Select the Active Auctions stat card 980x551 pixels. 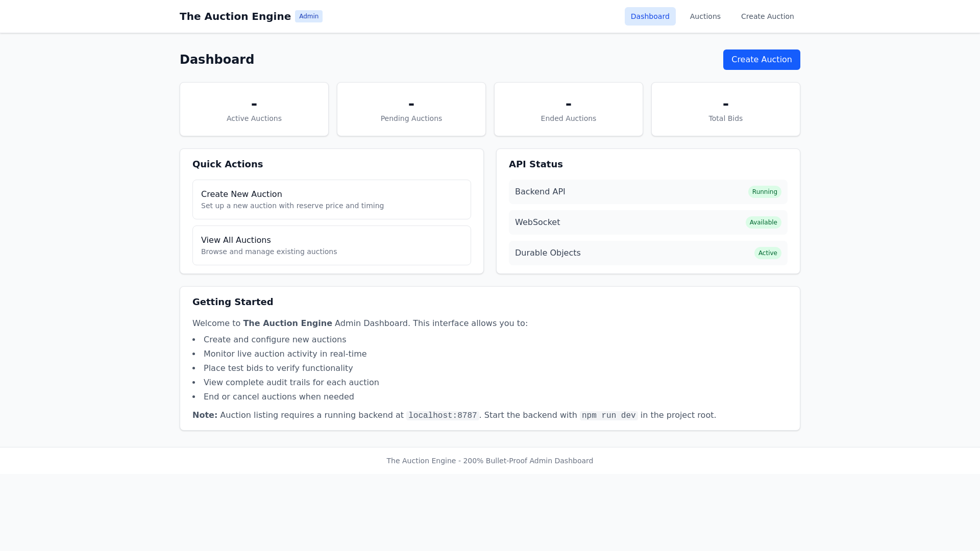254,109
